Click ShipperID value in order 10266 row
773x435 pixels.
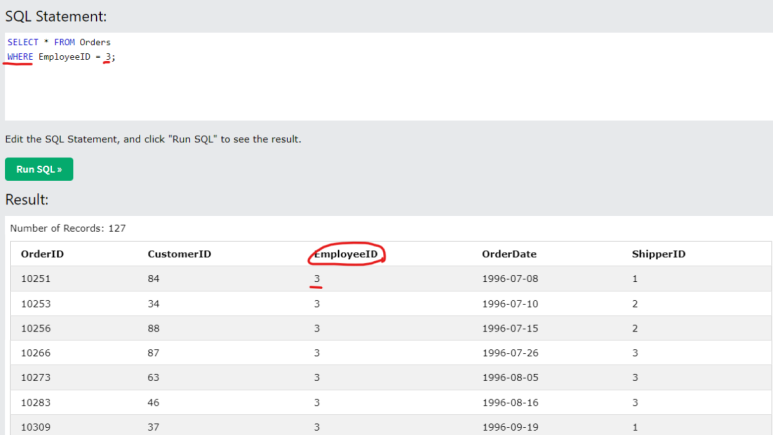coord(635,353)
